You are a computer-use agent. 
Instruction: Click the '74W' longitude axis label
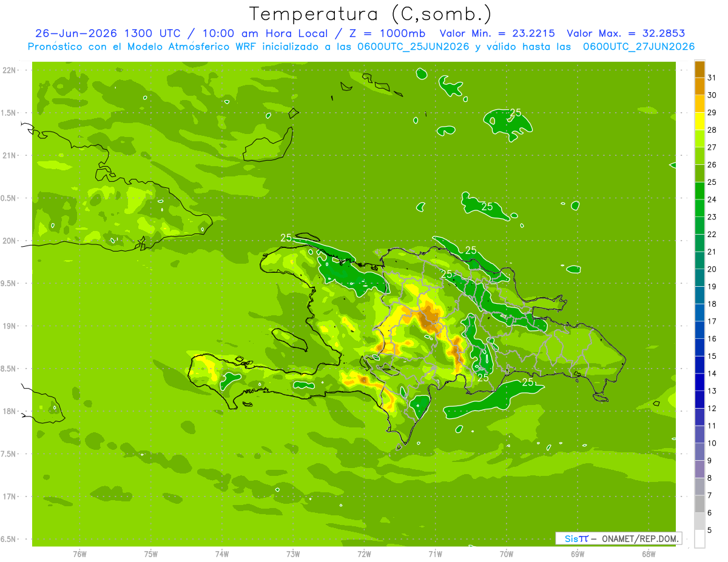point(222,554)
